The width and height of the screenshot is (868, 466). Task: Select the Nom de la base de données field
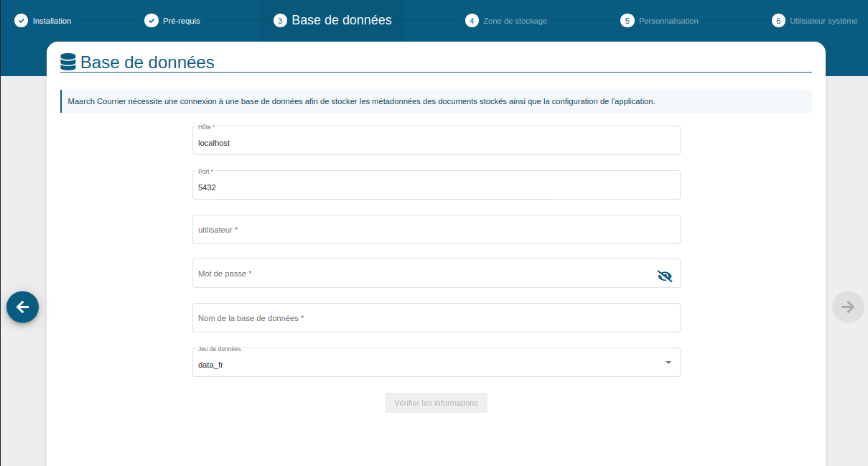(436, 318)
